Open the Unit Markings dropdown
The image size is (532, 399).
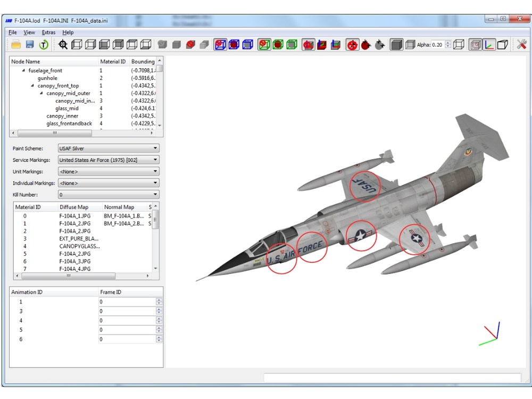(109, 171)
